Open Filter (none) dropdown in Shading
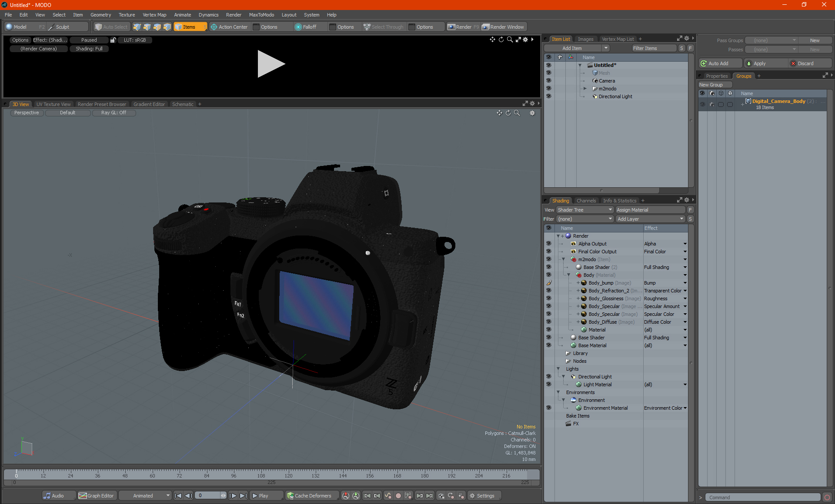835x504 pixels. (584, 219)
